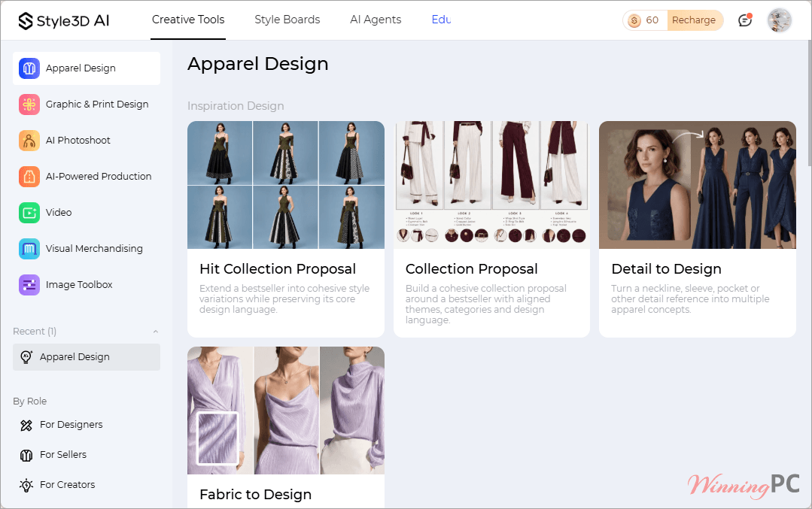Open the Fabric to Design thumbnail

pos(286,411)
